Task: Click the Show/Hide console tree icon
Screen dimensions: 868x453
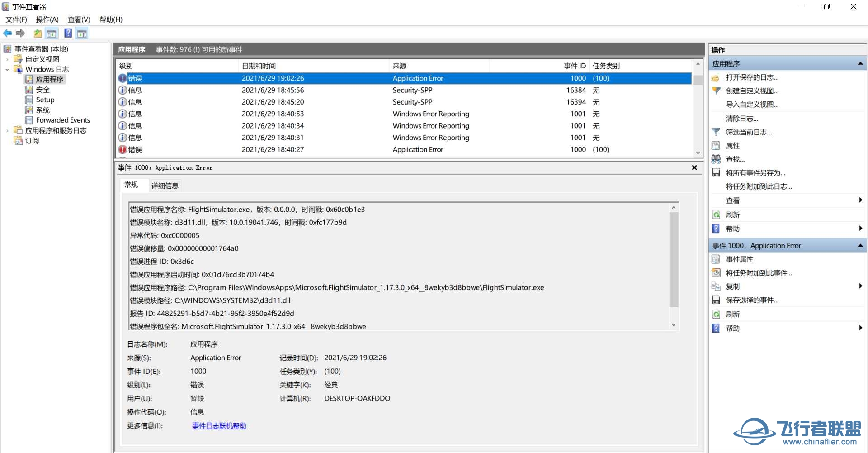Action: [x=52, y=33]
